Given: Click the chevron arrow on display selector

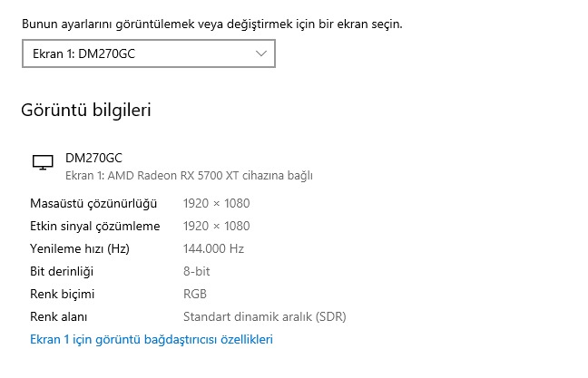Looking at the screenshot, I should [262, 54].
